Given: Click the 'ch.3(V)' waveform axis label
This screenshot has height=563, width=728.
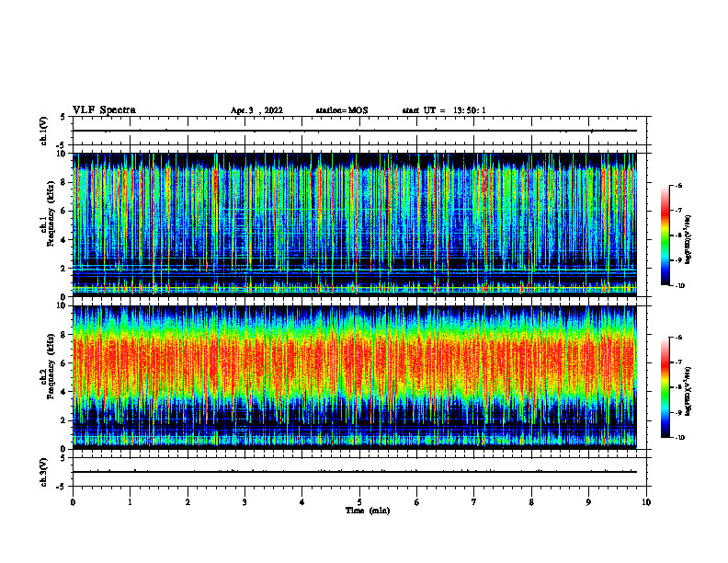Looking at the screenshot, I should [44, 472].
